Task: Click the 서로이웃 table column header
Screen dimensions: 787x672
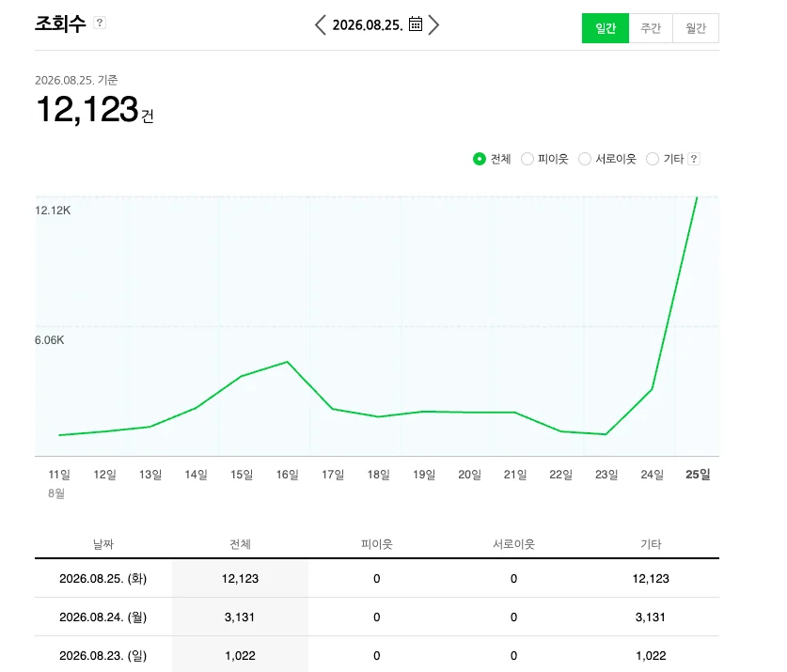Action: click(513, 544)
